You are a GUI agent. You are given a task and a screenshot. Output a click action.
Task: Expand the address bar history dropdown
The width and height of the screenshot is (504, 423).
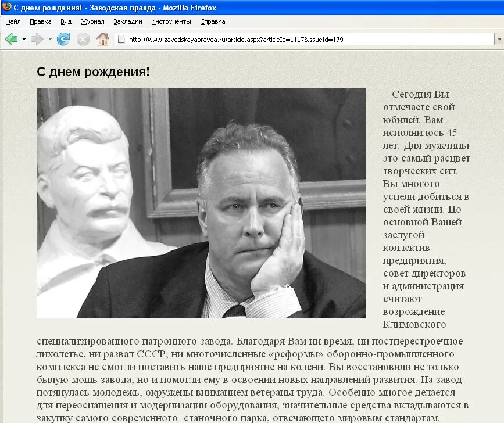[x=499, y=40]
